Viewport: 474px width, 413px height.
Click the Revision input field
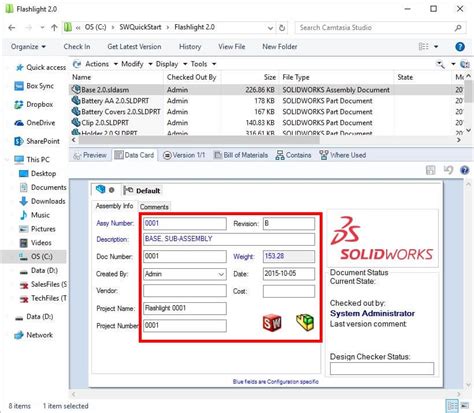tap(289, 223)
